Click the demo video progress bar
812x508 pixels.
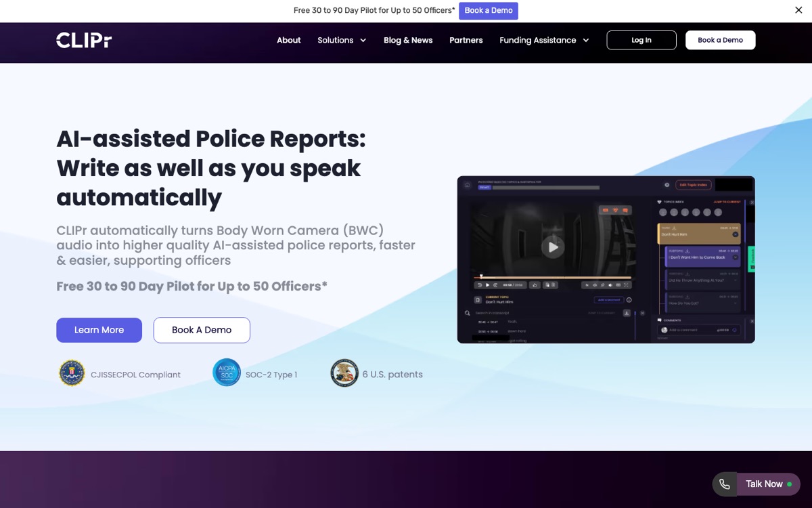(x=553, y=278)
